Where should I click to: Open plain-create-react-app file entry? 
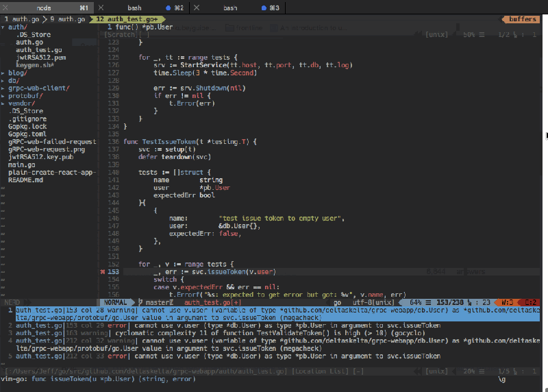pos(52,173)
